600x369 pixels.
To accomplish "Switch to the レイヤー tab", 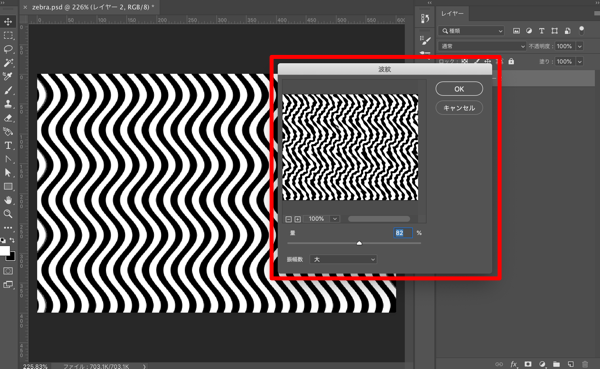I will (x=452, y=13).
